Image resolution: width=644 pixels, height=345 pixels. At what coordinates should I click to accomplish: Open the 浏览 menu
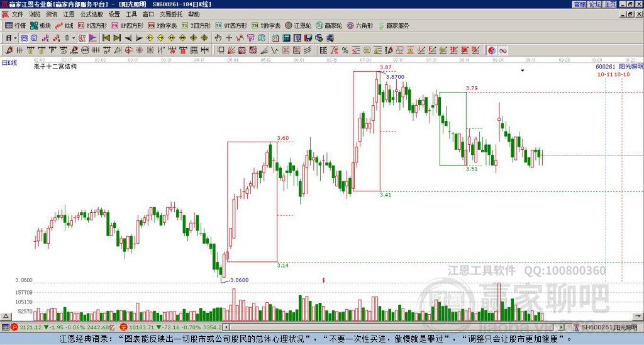pyautogui.click(x=35, y=14)
